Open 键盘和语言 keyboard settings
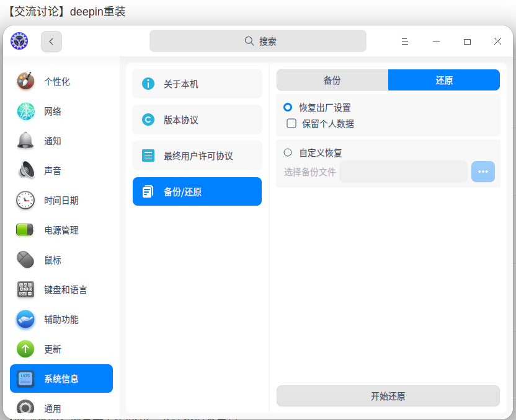This screenshot has width=516, height=420. tap(65, 290)
